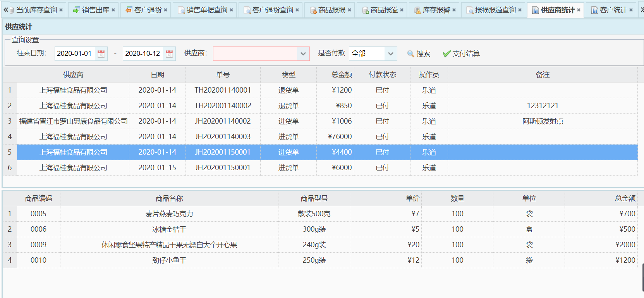Click the icon on the 报损报溢查询 tab

coord(470,10)
